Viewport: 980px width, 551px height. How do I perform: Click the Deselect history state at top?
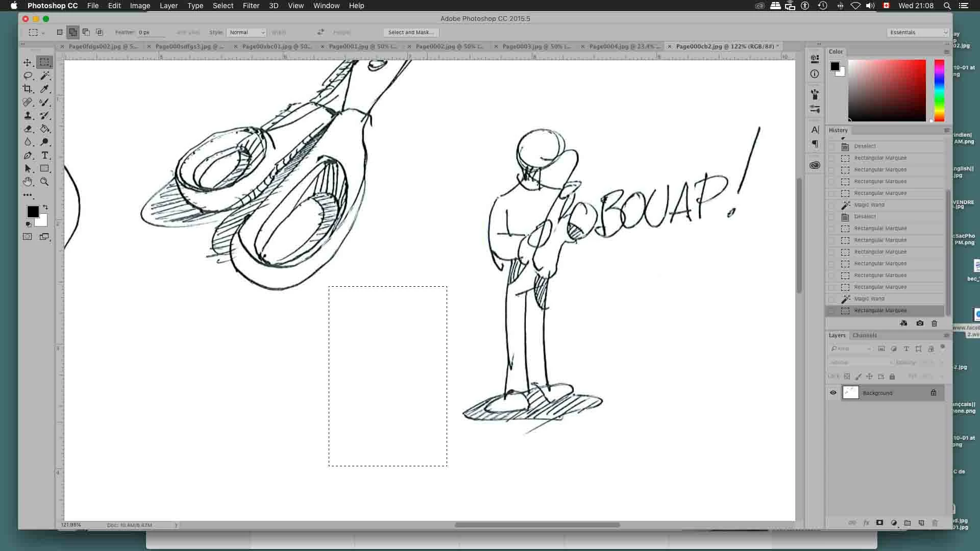(865, 146)
